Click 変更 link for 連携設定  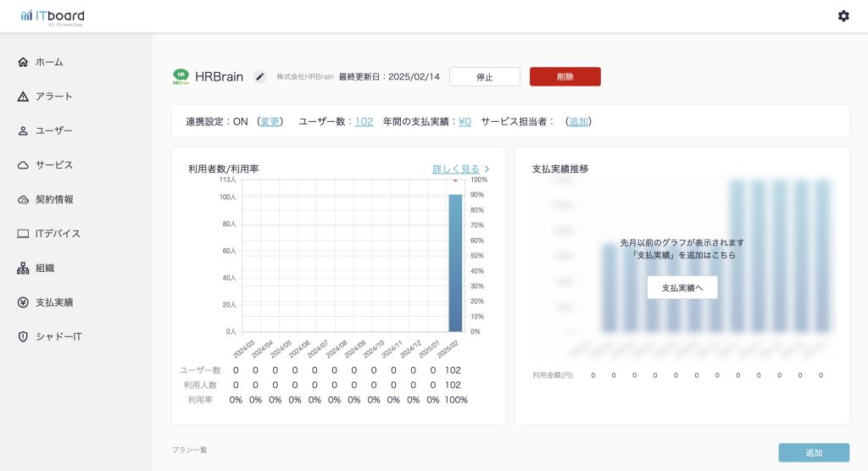[x=270, y=121]
